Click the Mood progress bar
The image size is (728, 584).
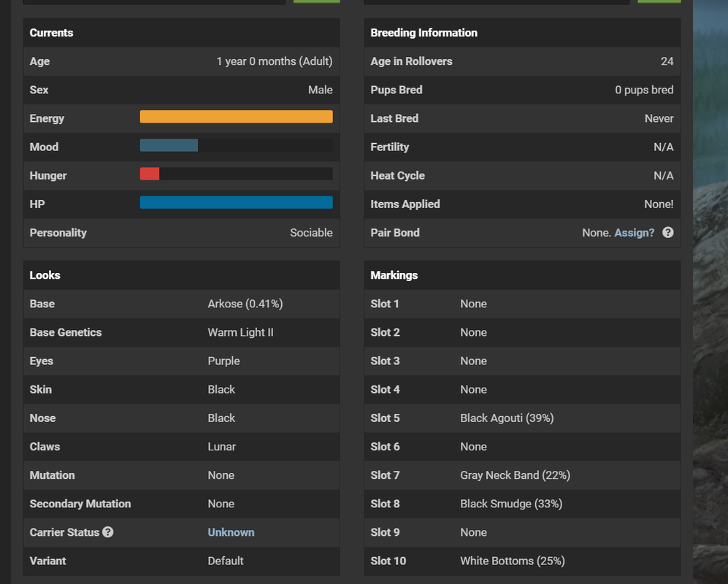coord(237,145)
